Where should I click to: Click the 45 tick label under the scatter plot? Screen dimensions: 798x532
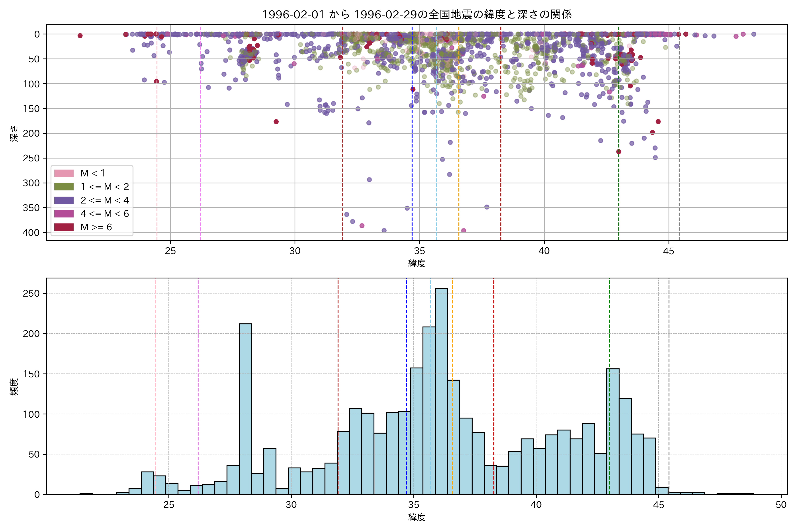(668, 251)
